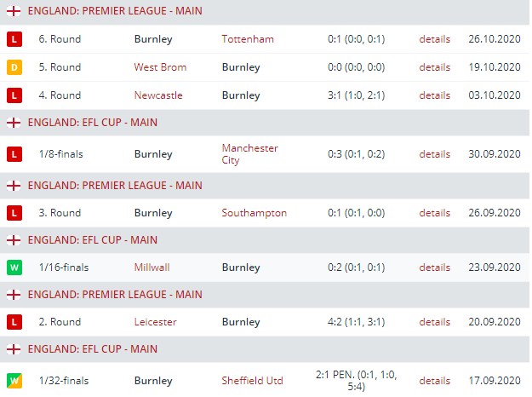Image resolution: width=532 pixels, height=397 pixels.
Task: Click the green win badge for Millwall match
Action: pyautogui.click(x=14, y=268)
